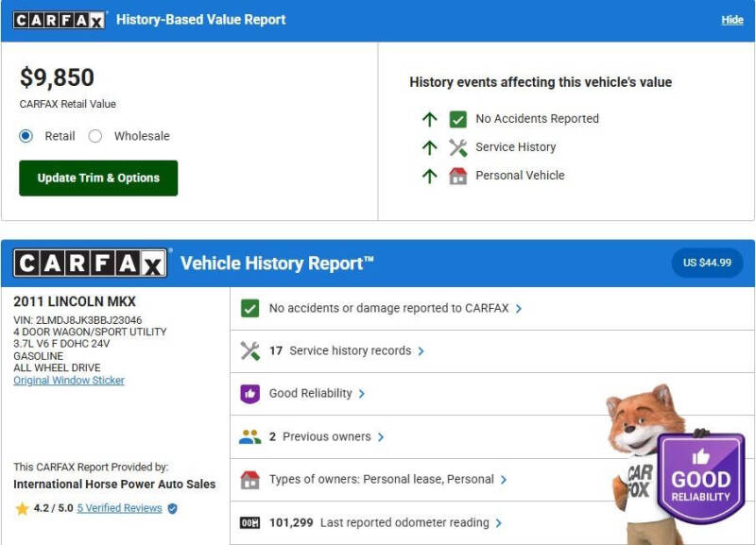Viewport: 756px width, 545px height.
Task: Click the house Personal Vehicle icon
Action: tap(458, 176)
